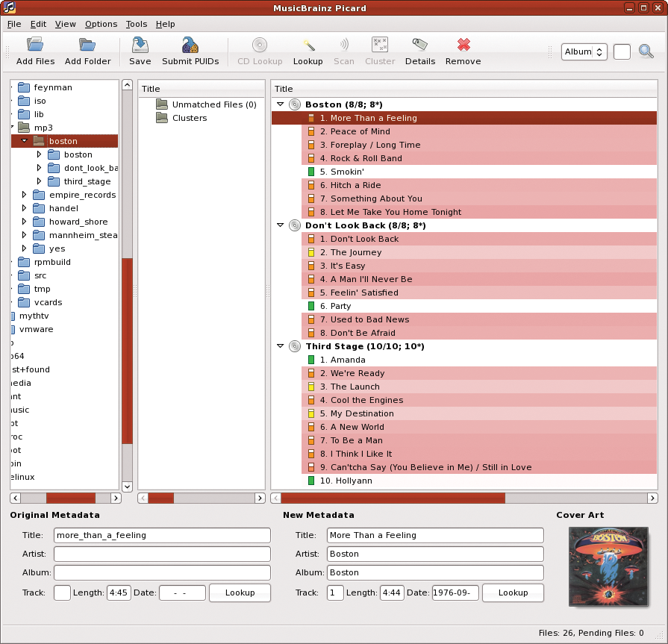Select the howard_shore folder

point(78,222)
